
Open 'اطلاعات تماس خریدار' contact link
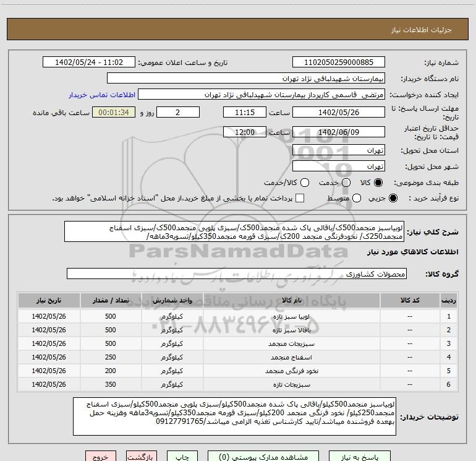coord(98,95)
